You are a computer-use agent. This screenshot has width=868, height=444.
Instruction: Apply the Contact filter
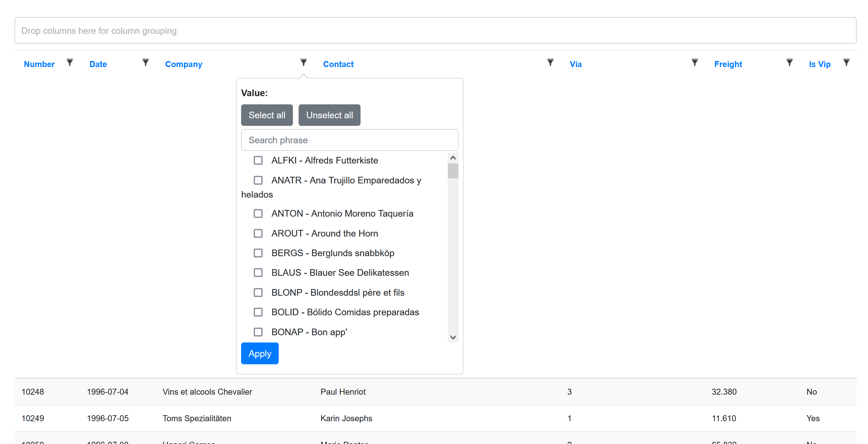259,353
